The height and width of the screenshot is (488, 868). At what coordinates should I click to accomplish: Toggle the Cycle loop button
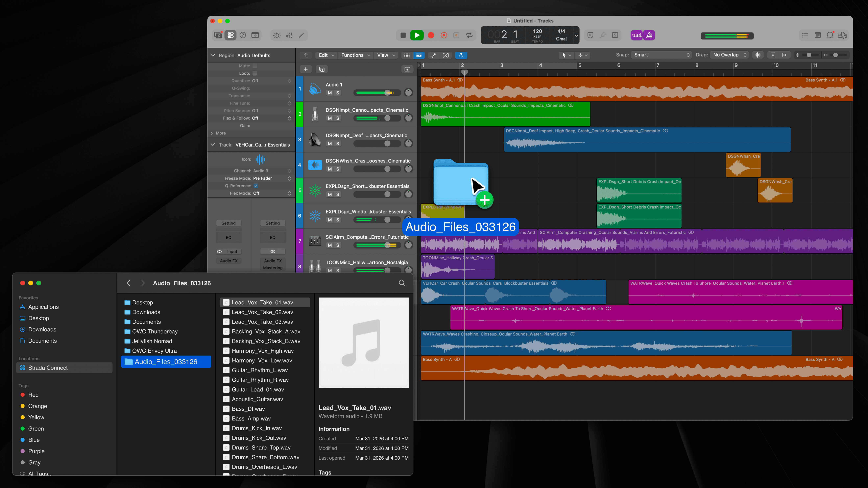pos(469,35)
